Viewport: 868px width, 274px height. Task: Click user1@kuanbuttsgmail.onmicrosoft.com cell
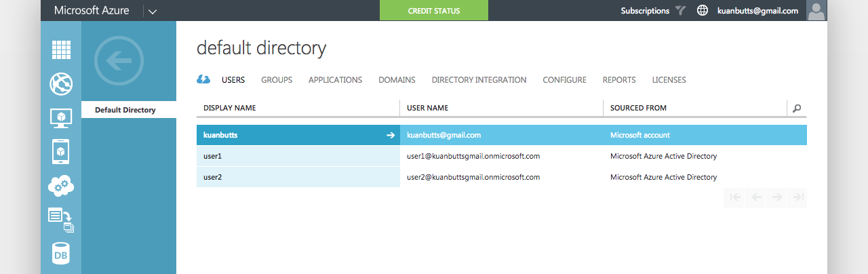(x=502, y=156)
